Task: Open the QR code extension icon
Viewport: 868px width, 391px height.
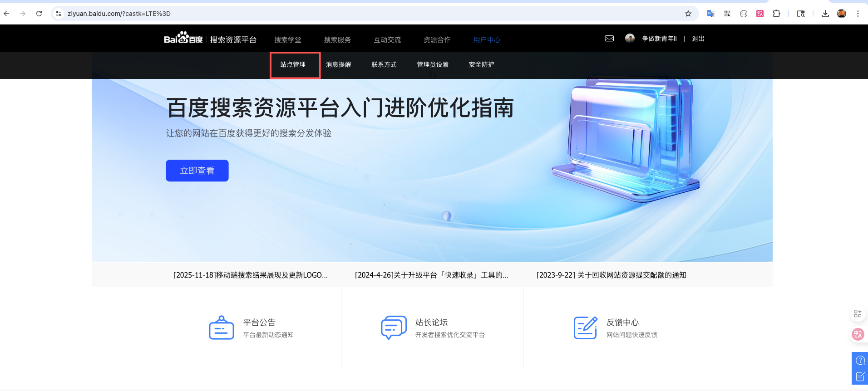Action: coord(727,14)
